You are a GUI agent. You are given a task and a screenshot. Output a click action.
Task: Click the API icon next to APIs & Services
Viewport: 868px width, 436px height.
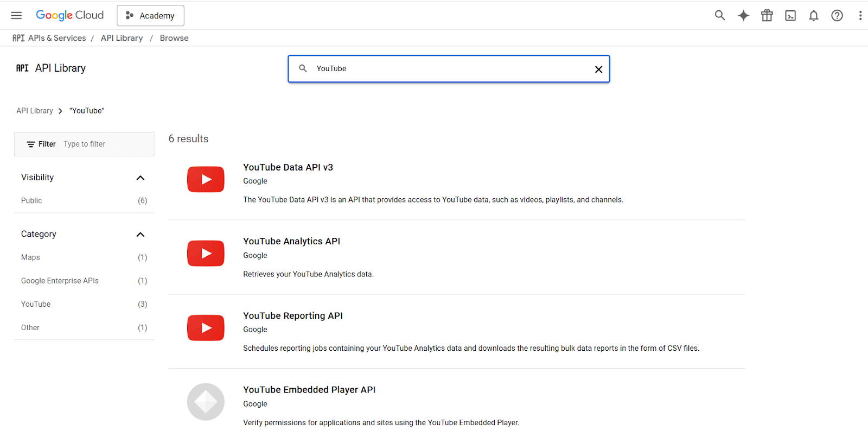tap(18, 38)
